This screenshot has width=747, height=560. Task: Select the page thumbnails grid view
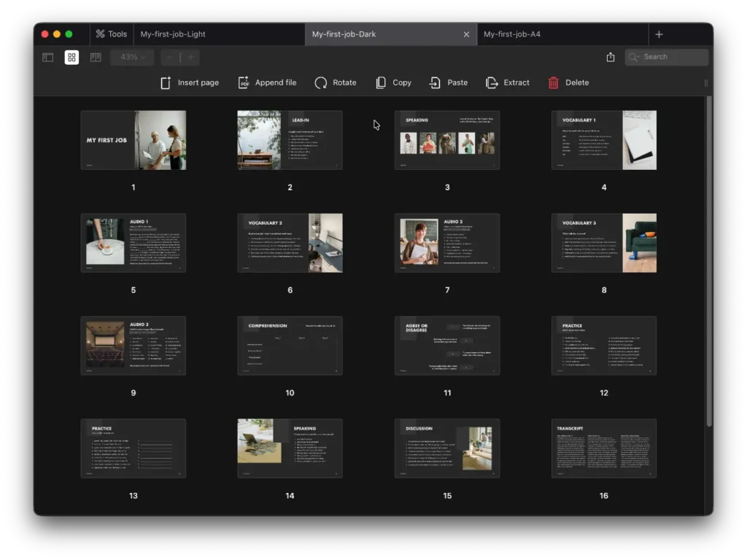pyautogui.click(x=71, y=57)
